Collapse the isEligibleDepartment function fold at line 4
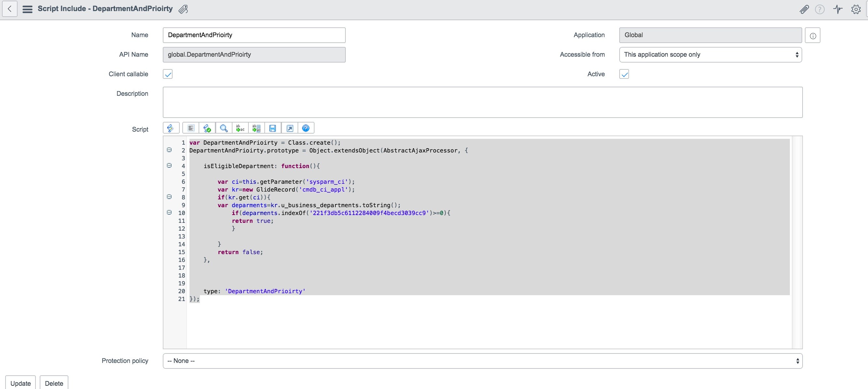Viewport: 868px width, 389px height. [169, 166]
